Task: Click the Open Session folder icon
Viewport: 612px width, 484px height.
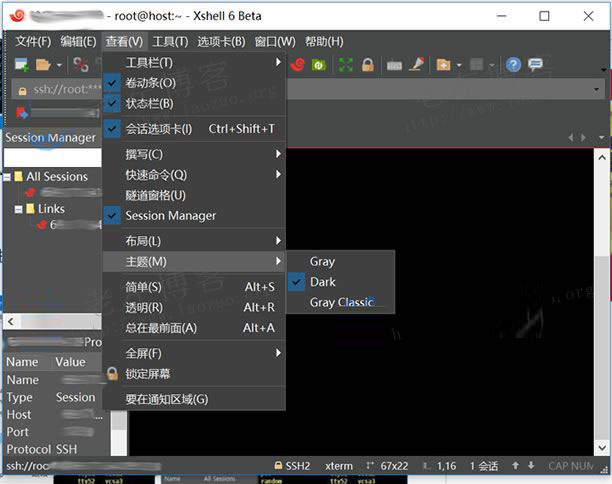Action: [x=43, y=64]
